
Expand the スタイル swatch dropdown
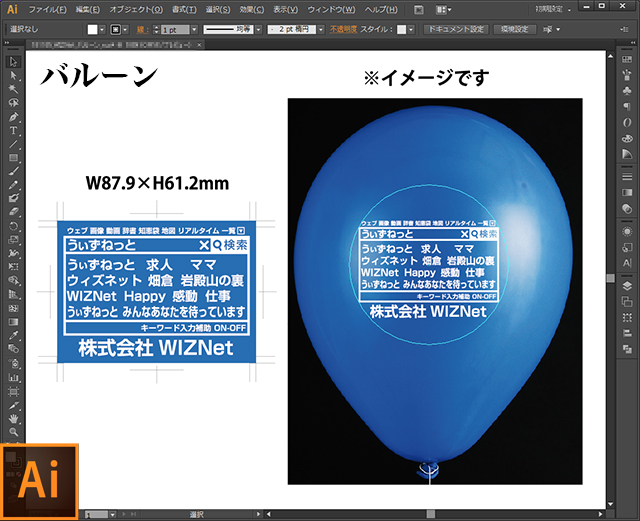tap(411, 29)
